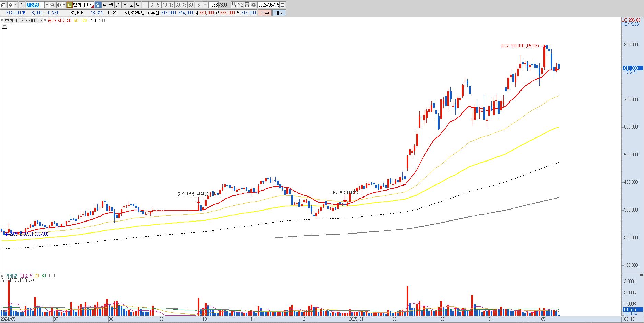The height and width of the screenshot is (323, 644).
Task: Click the stock code input field 012450
Action: tap(35, 5)
